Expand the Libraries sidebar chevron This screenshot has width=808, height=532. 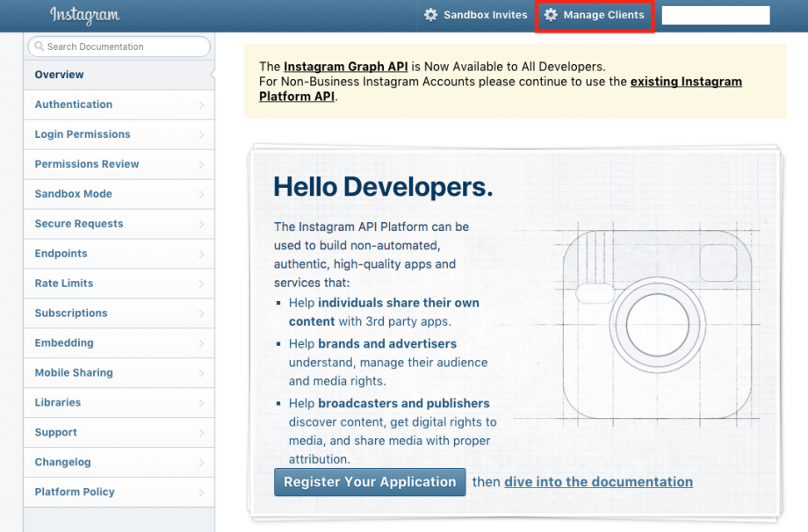pos(201,404)
